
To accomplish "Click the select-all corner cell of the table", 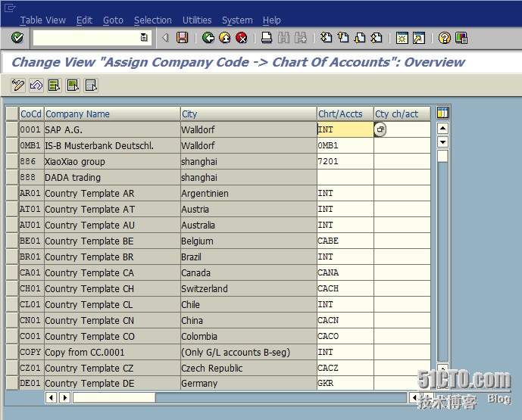I will tap(12, 114).
